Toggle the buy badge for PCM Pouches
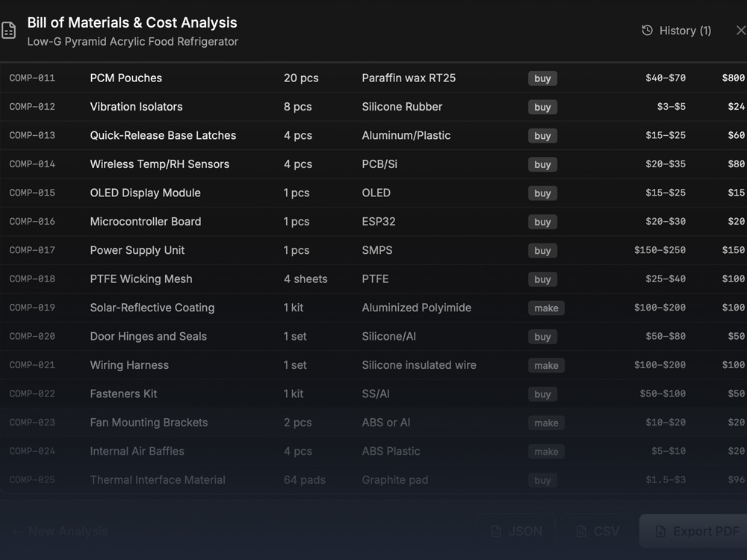 point(542,78)
